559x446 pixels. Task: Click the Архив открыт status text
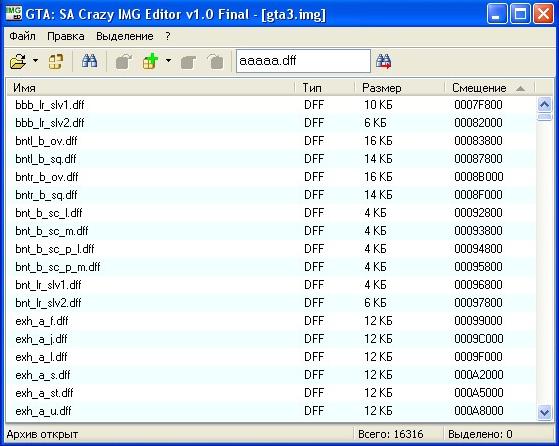[x=42, y=434]
